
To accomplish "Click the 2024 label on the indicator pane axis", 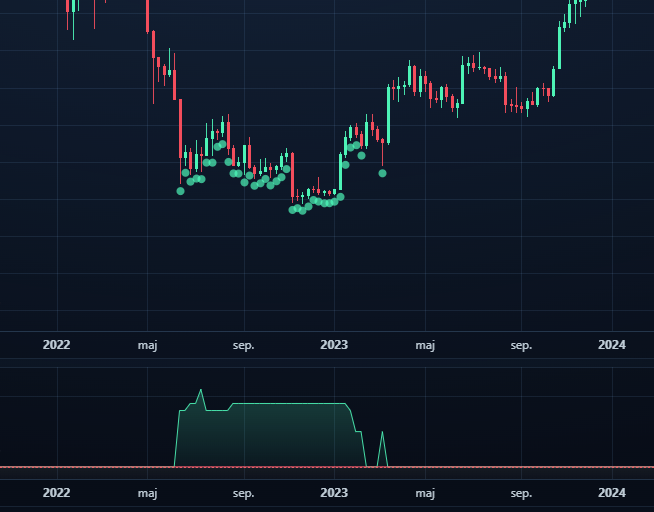I will coord(612,493).
